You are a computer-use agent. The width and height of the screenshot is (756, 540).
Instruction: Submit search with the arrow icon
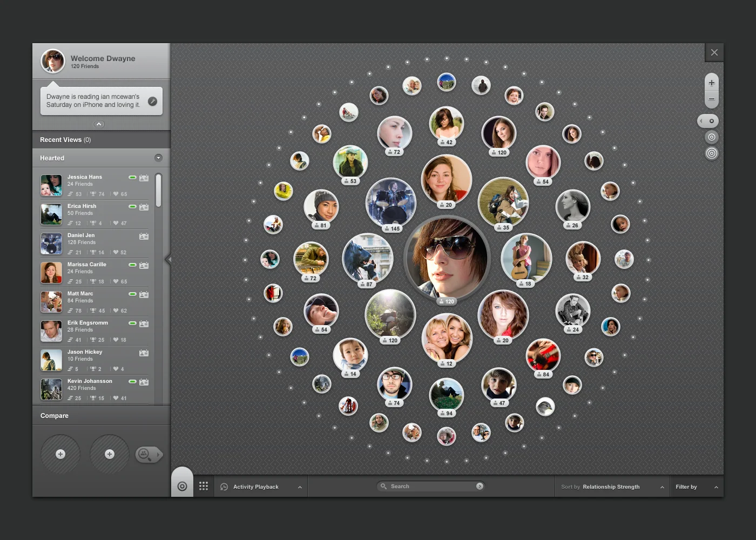click(x=480, y=486)
